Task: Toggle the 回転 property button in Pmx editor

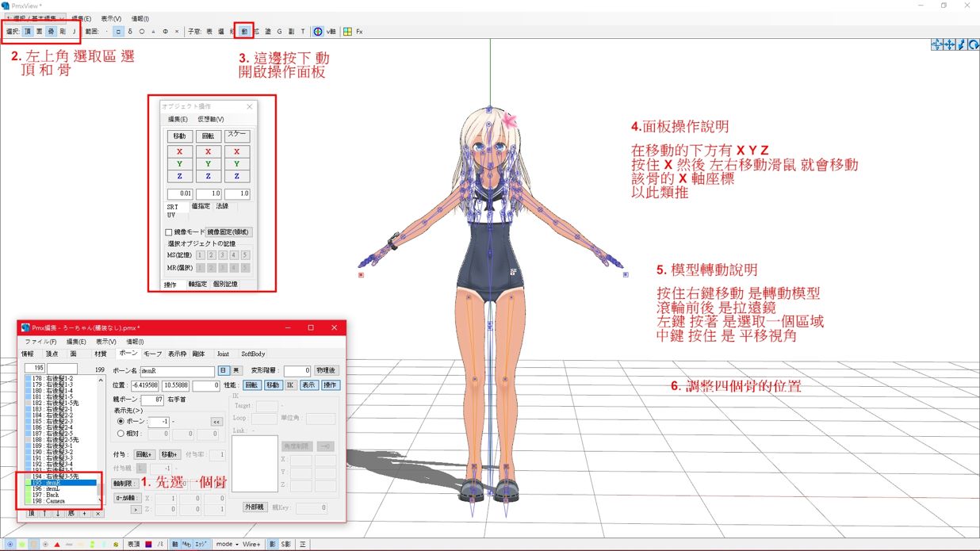Action: 252,385
